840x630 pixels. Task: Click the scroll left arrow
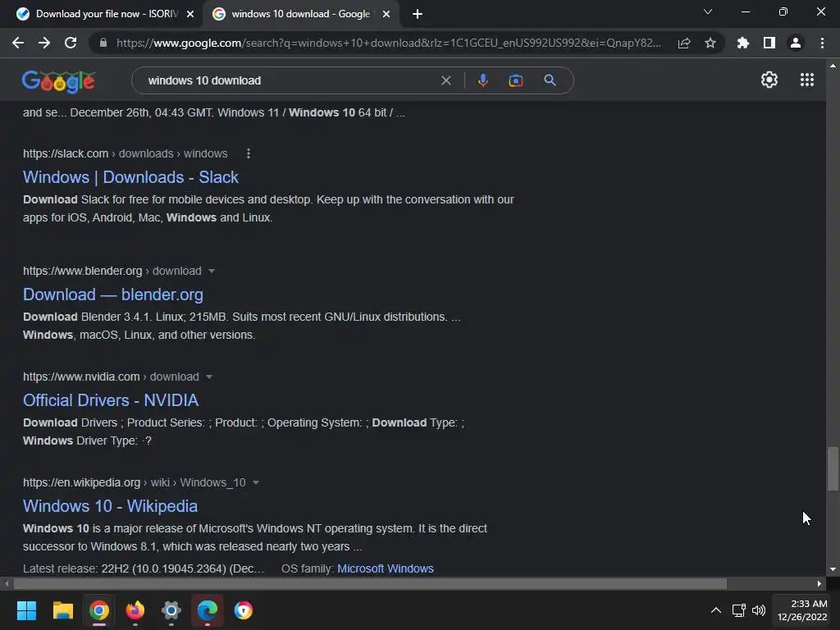pyautogui.click(x=7, y=583)
